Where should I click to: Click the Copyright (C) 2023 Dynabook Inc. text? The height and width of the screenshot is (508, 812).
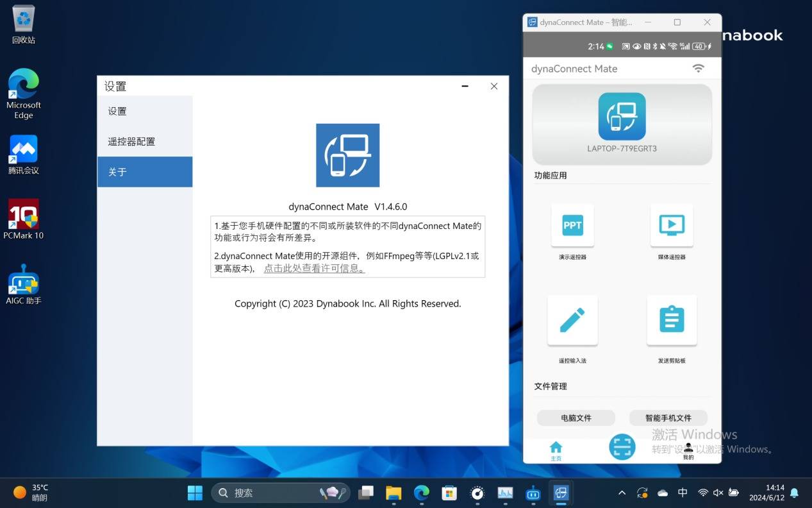click(x=348, y=303)
